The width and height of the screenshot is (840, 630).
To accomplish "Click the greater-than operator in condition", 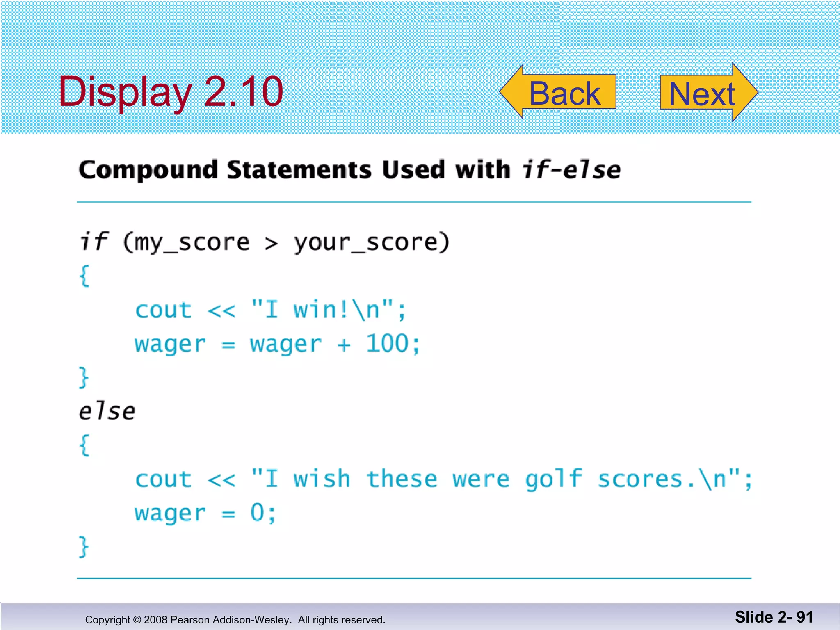I will point(271,244).
